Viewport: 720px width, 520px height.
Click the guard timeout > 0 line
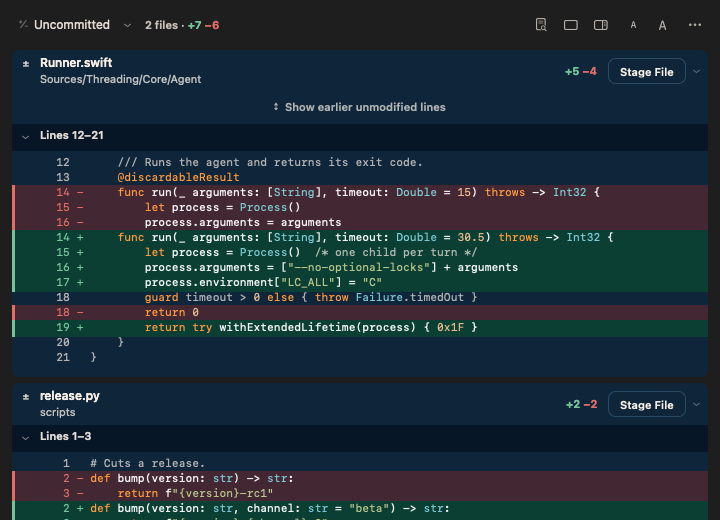click(x=360, y=298)
